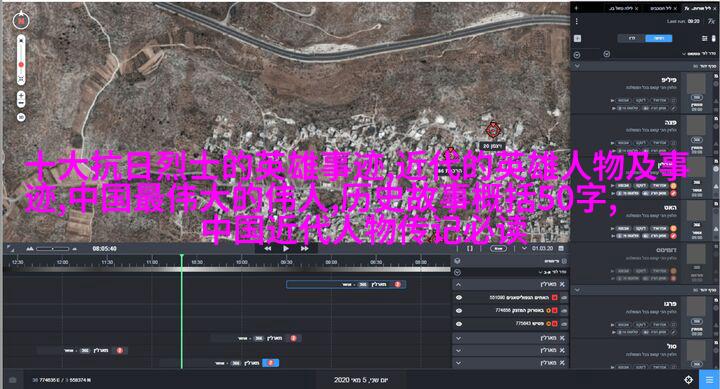This screenshot has height=389, width=720.
Task: Switch to the third side panel tab
Action: (624, 8)
